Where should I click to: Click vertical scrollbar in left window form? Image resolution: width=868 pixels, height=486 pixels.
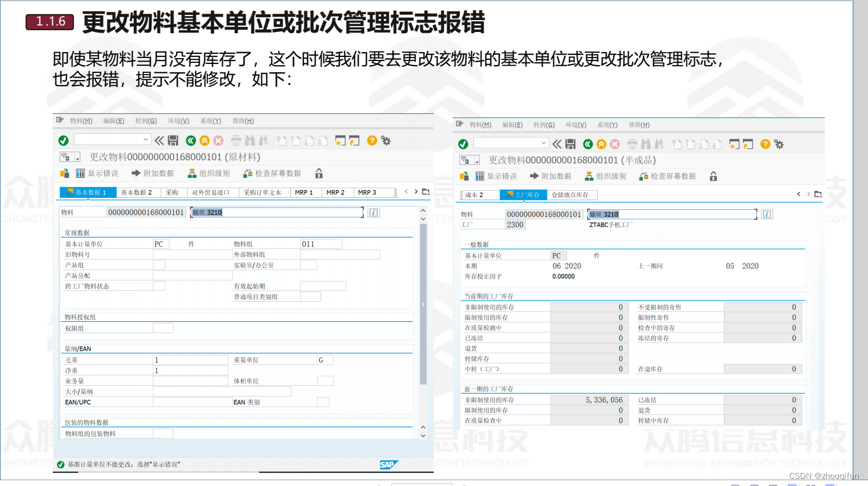423,303
